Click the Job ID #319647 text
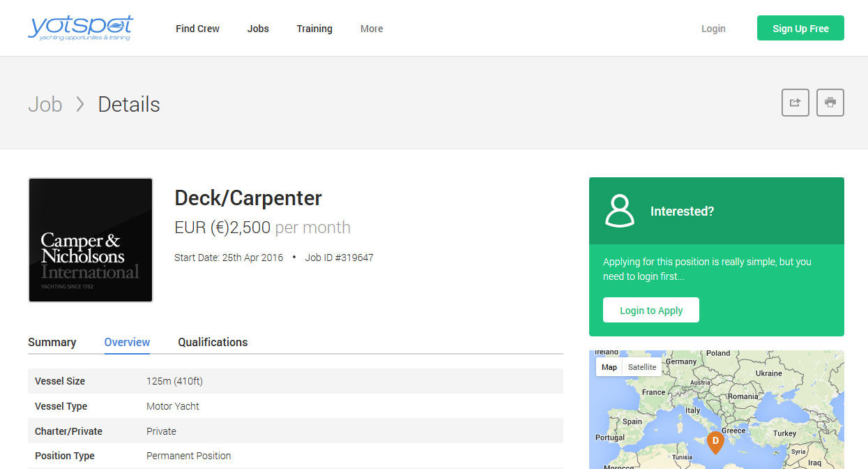The image size is (868, 469). pos(340,258)
